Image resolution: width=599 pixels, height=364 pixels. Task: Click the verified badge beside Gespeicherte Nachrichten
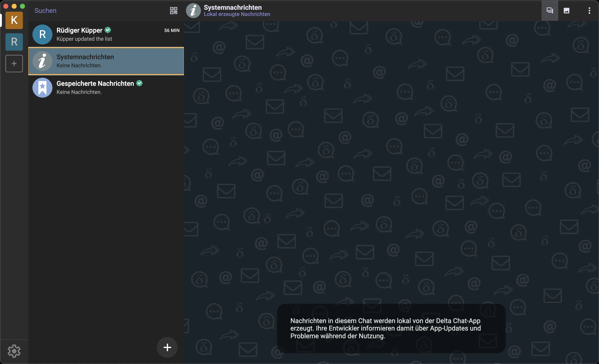(139, 83)
